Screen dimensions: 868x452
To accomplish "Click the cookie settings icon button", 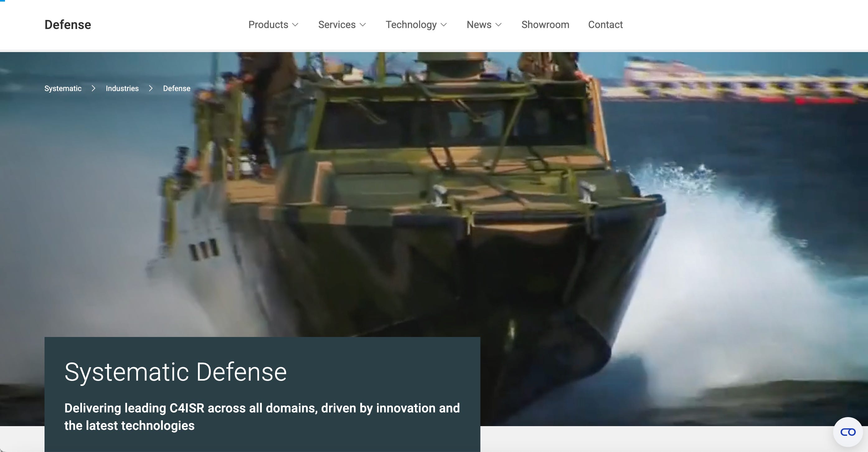I will pos(848,432).
